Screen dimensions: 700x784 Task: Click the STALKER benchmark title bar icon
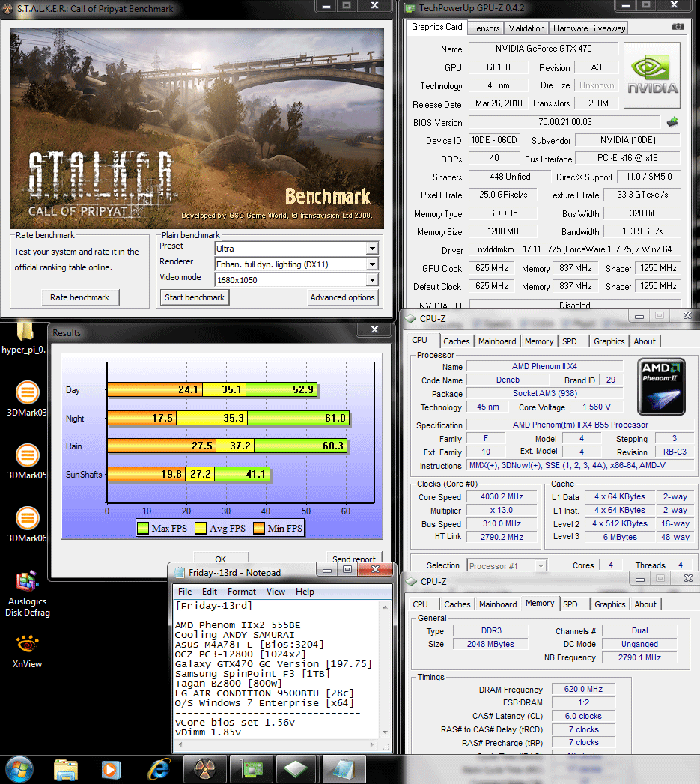tap(8, 8)
